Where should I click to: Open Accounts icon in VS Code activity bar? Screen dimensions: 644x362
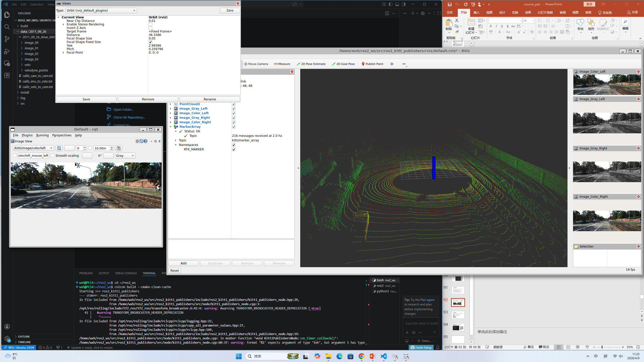pyautogui.click(x=7, y=327)
